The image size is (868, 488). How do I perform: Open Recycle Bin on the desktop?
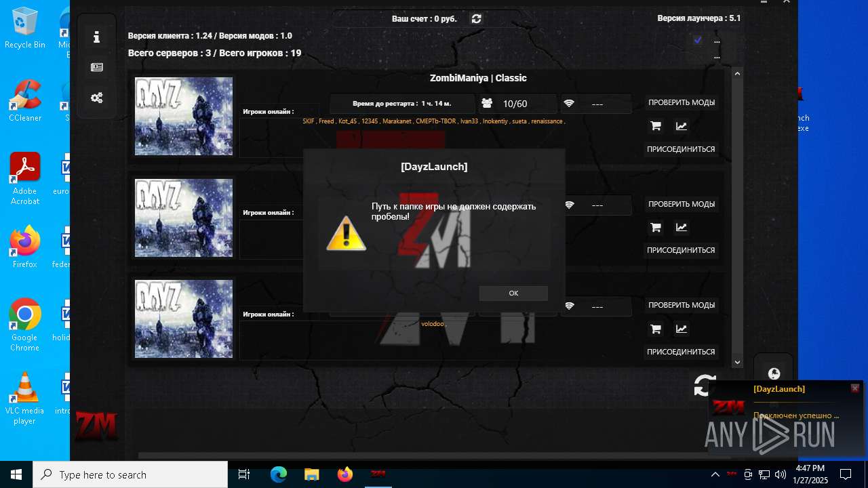(x=25, y=28)
